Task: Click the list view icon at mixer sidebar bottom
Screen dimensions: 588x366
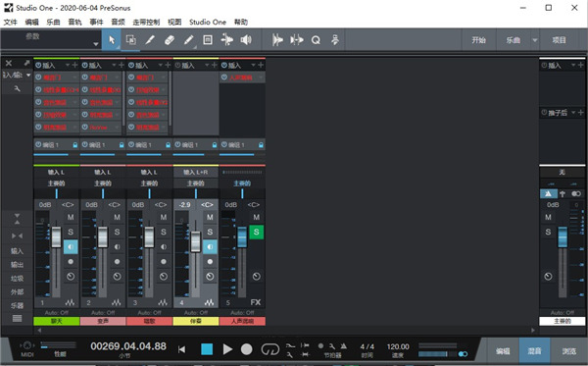Action: click(x=17, y=318)
